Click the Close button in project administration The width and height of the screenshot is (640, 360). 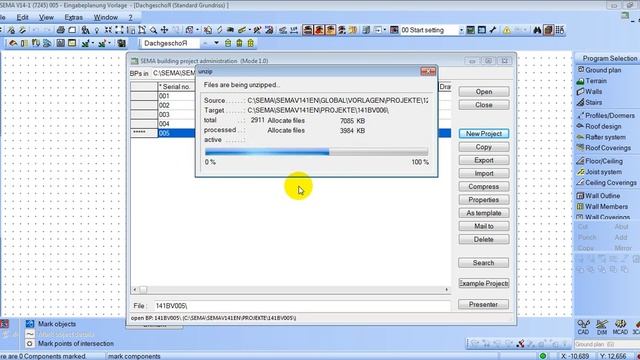pos(484,105)
